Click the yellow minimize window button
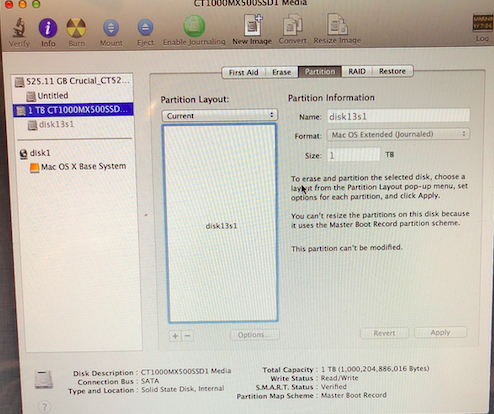The image size is (494, 414). point(22,4)
